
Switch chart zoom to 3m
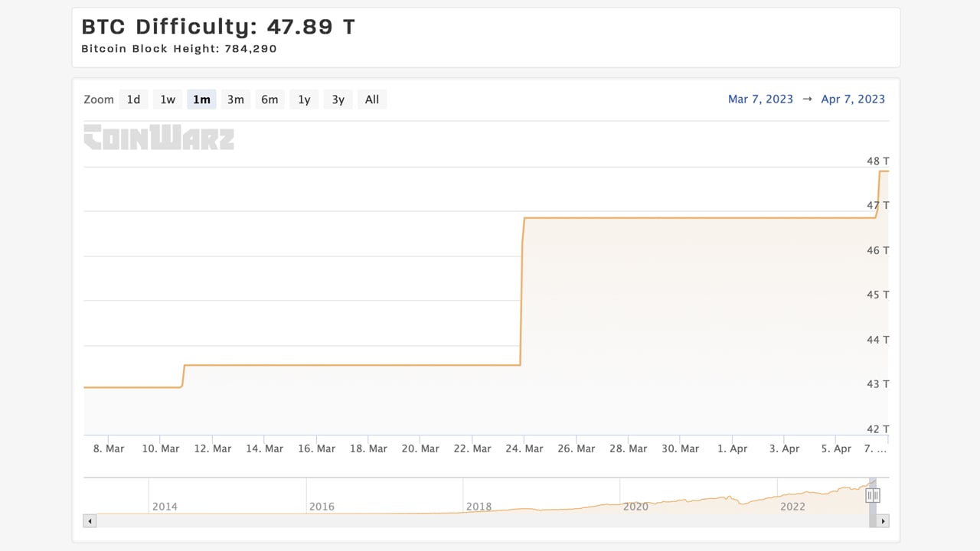pos(235,99)
